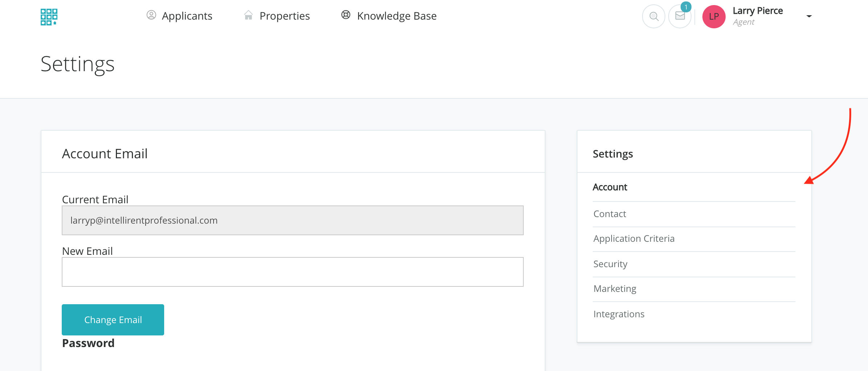This screenshot has height=371, width=868.
Task: Open the mail inbox envelope icon
Action: coord(680,16)
